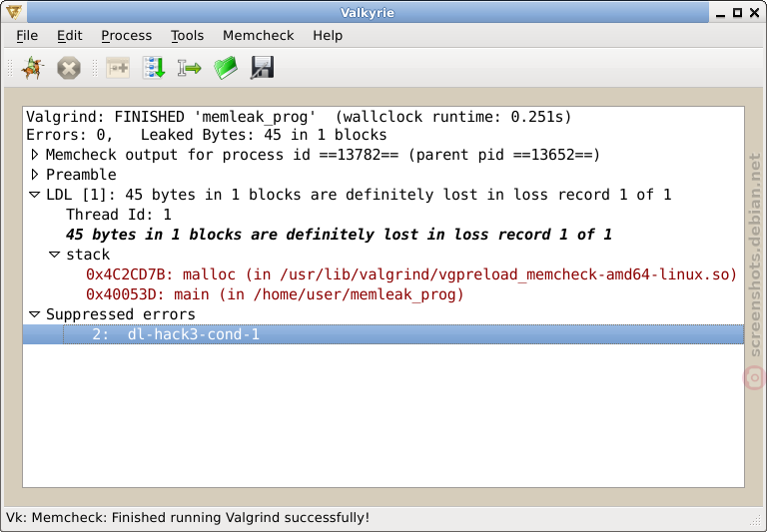The height and width of the screenshot is (532, 767).
Task: Select the 0x40053D main stack frame
Action: click(275, 294)
